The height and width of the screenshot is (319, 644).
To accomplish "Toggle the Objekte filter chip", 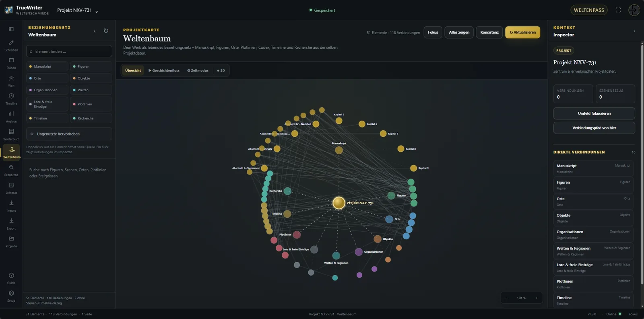I will pos(91,78).
